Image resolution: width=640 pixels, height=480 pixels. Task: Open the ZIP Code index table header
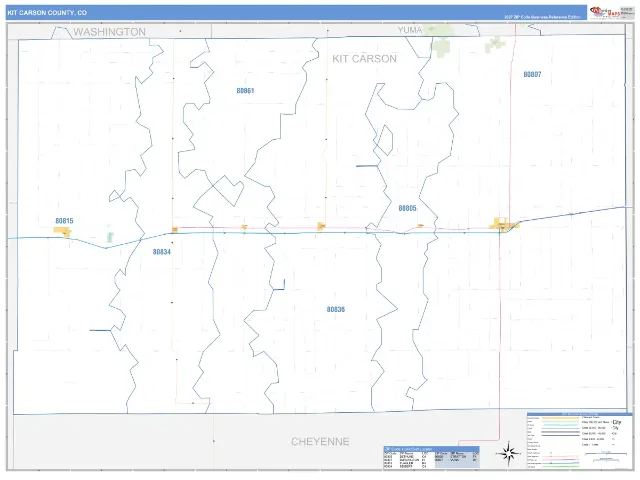click(x=431, y=449)
